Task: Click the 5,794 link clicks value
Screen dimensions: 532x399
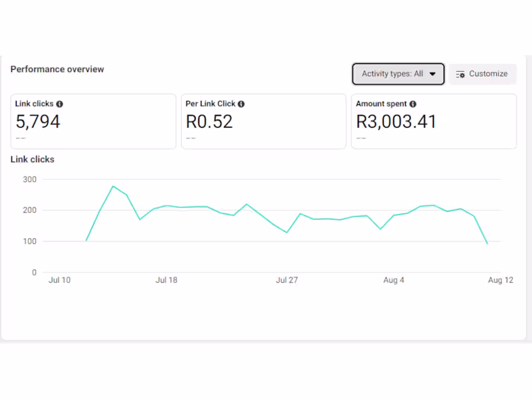Action: click(38, 122)
